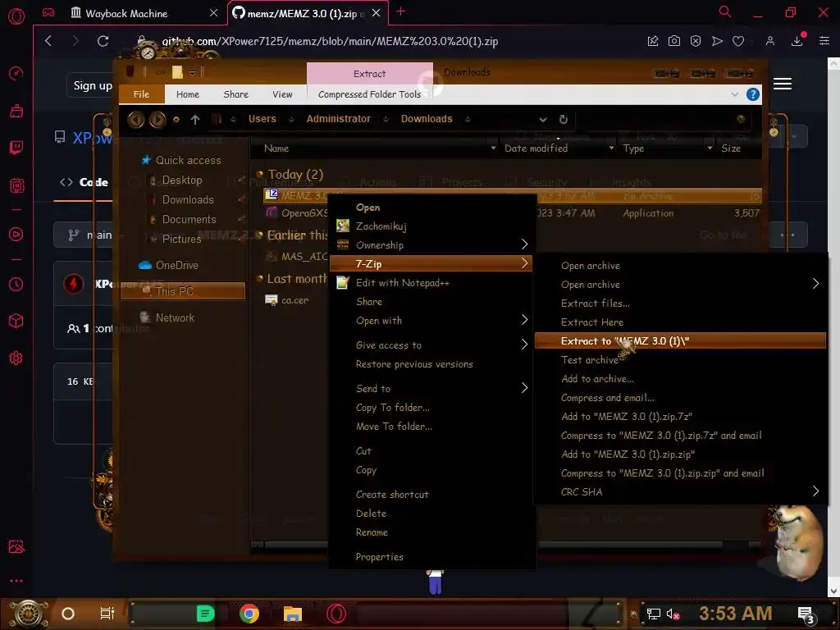
Task: Open Opera GX from the taskbar
Action: (336, 614)
